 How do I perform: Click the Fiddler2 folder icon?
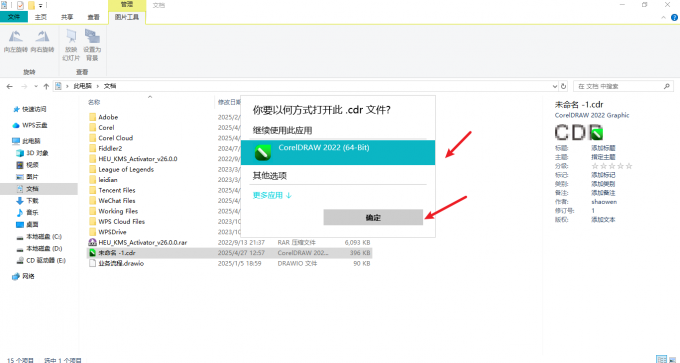[x=92, y=148]
